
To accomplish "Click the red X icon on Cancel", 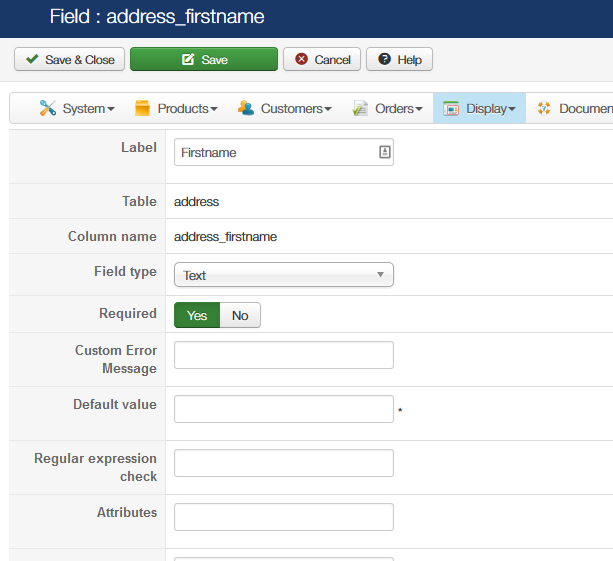I will [301, 59].
